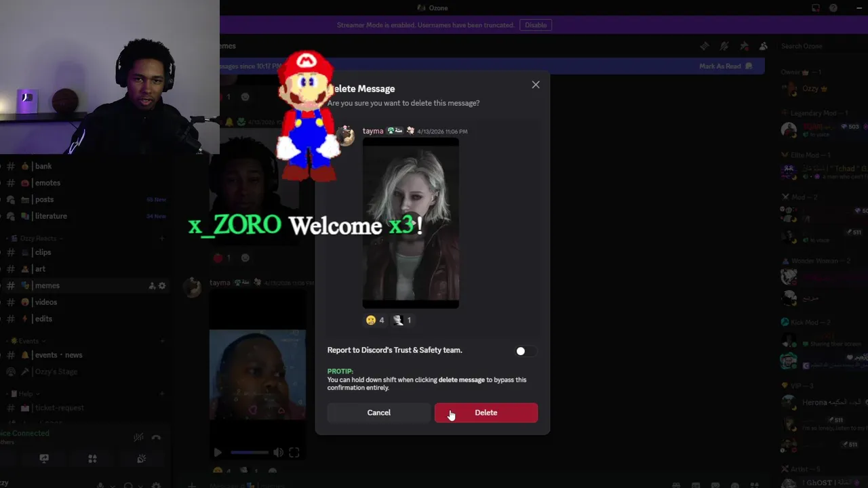Click tayma's avatar in the delete dialog
This screenshot has height=488, width=868.
(344, 136)
